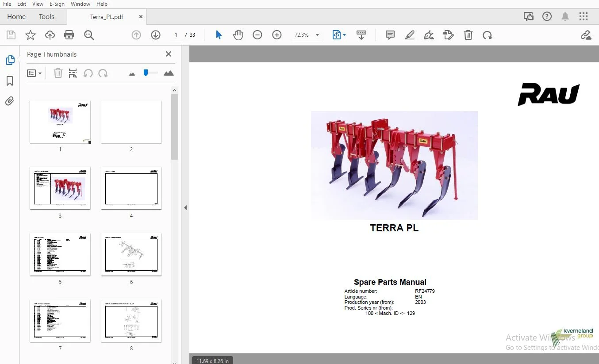Select the page 5 thumbnail
This screenshot has height=364, width=599.
pyautogui.click(x=60, y=254)
